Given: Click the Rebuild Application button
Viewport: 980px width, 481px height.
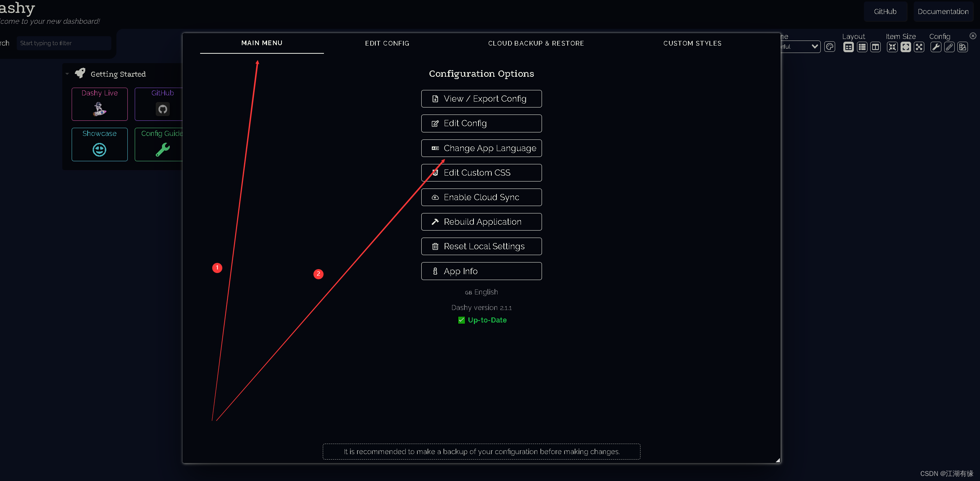Looking at the screenshot, I should tap(482, 222).
